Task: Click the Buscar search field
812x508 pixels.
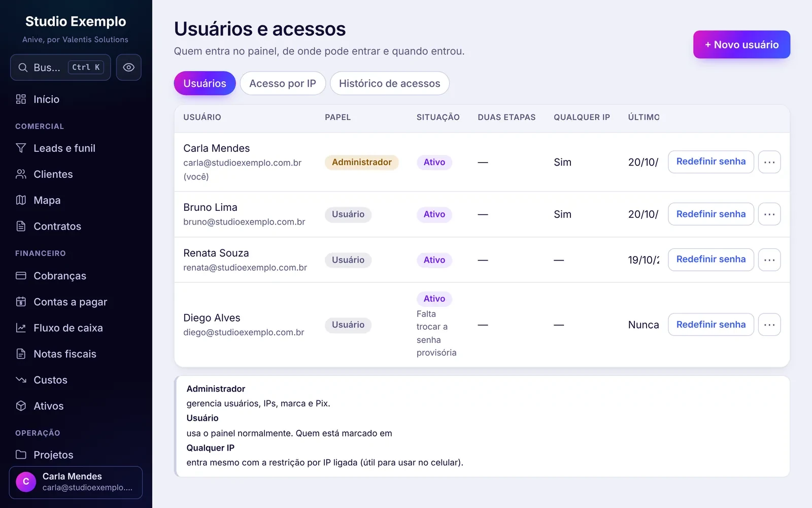Action: 60,67
